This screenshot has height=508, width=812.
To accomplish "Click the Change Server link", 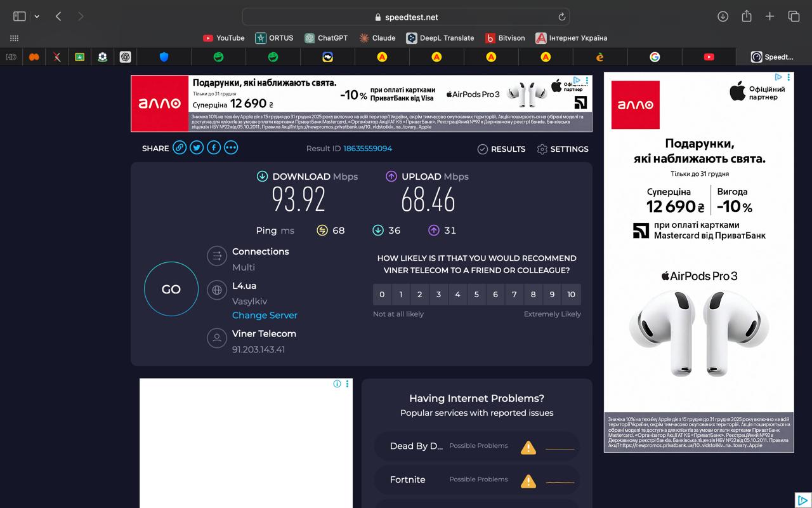I will [265, 315].
